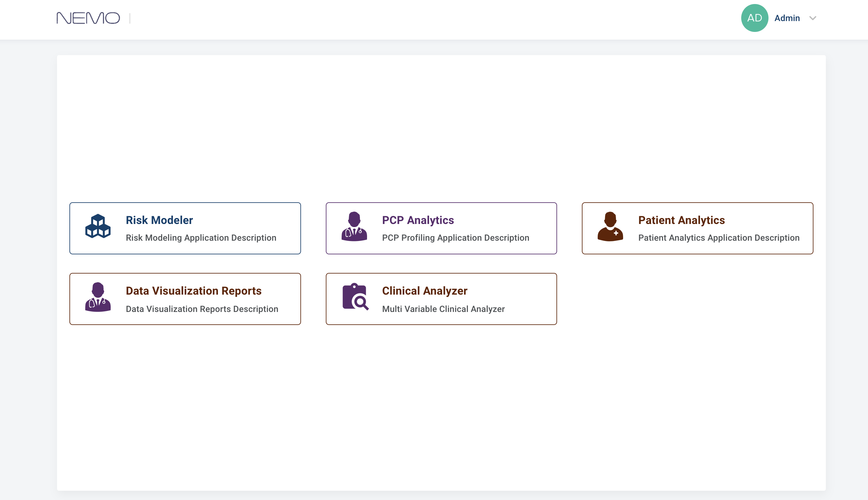Viewport: 868px width, 500px height.
Task: Click the Risk Modeler cubes icon
Action: 98,226
